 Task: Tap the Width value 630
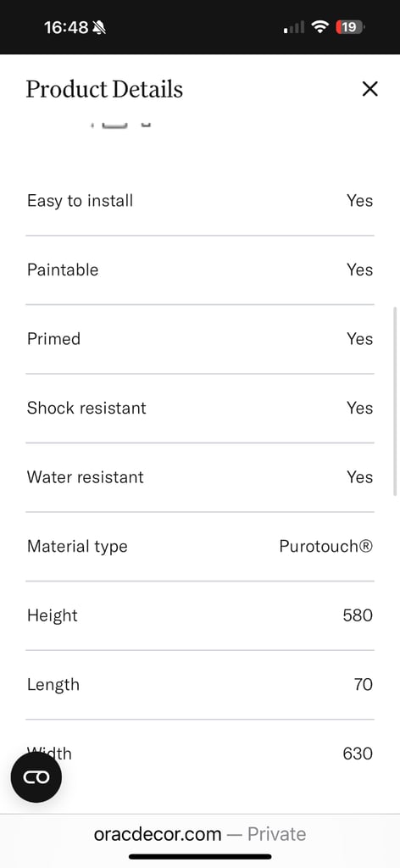tap(358, 754)
